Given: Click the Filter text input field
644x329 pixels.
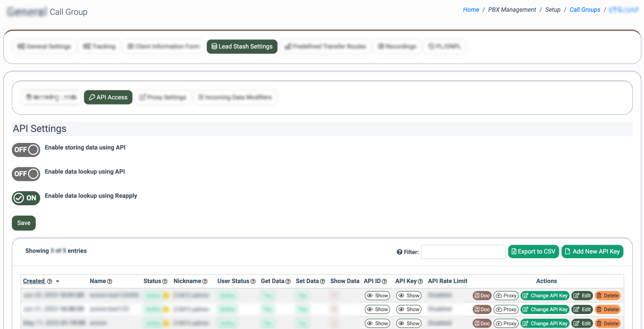Looking at the screenshot, I should (x=463, y=252).
